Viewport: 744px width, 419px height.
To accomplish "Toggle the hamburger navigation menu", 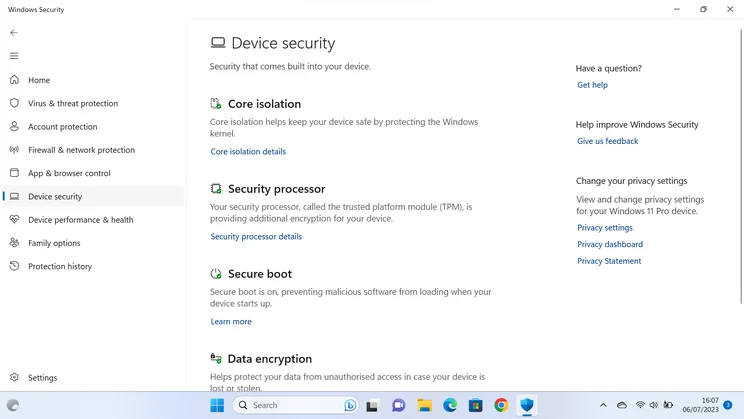I will click(14, 56).
